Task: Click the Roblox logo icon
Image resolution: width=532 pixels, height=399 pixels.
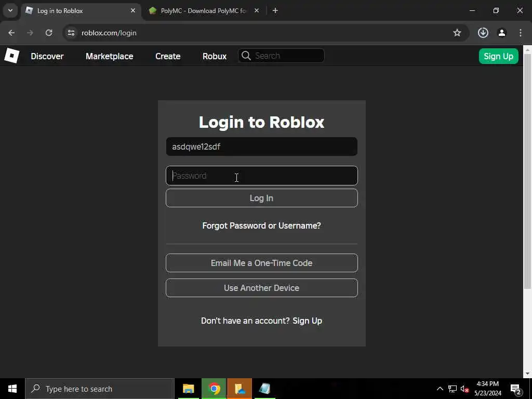Action: (x=11, y=56)
